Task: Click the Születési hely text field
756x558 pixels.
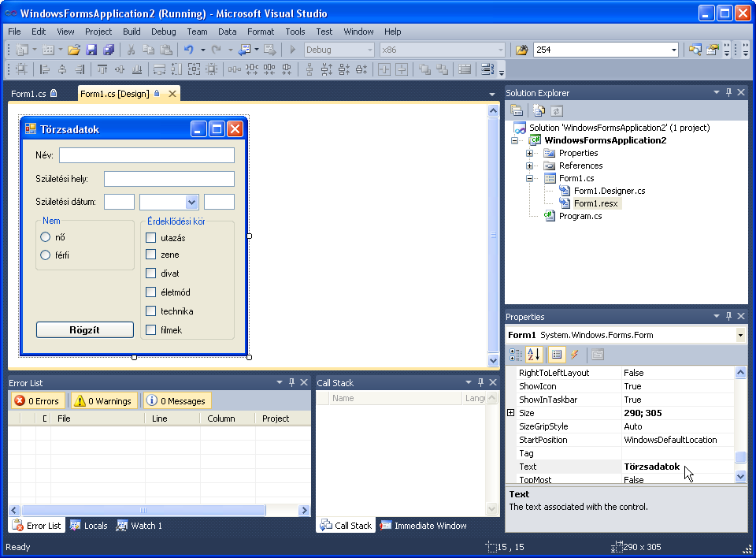Action: click(x=169, y=179)
